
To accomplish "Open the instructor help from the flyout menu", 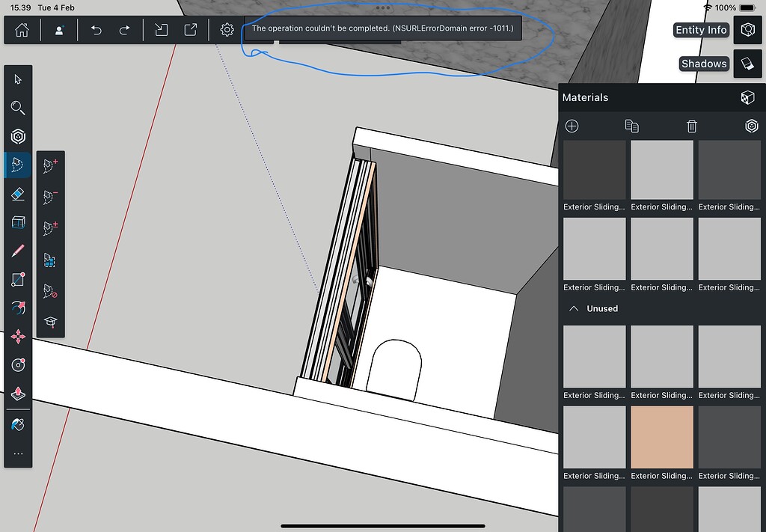I will pos(51,320).
